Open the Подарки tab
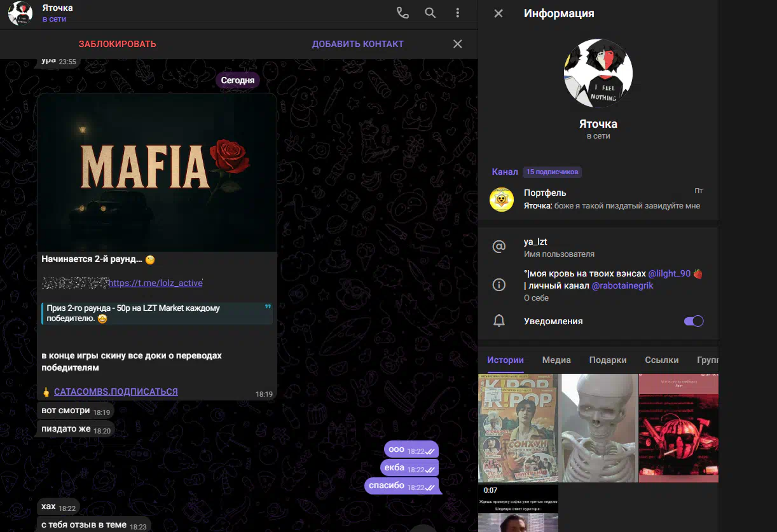The width and height of the screenshot is (777, 532). 608,360
